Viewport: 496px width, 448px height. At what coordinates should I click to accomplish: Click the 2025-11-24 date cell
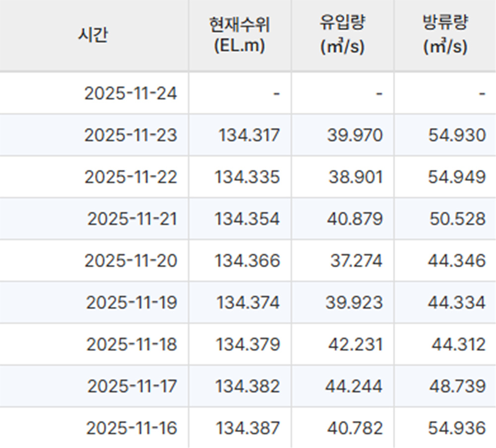pyautogui.click(x=130, y=93)
